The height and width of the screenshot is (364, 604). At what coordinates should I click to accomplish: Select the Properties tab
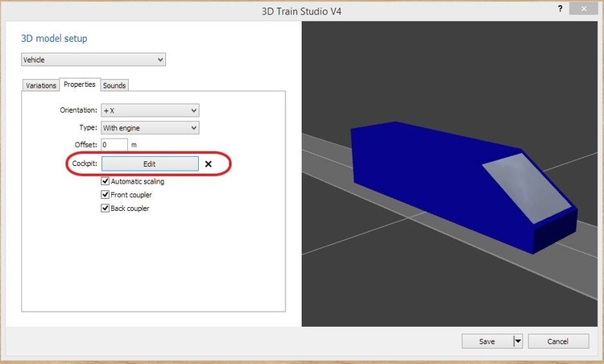pos(80,85)
